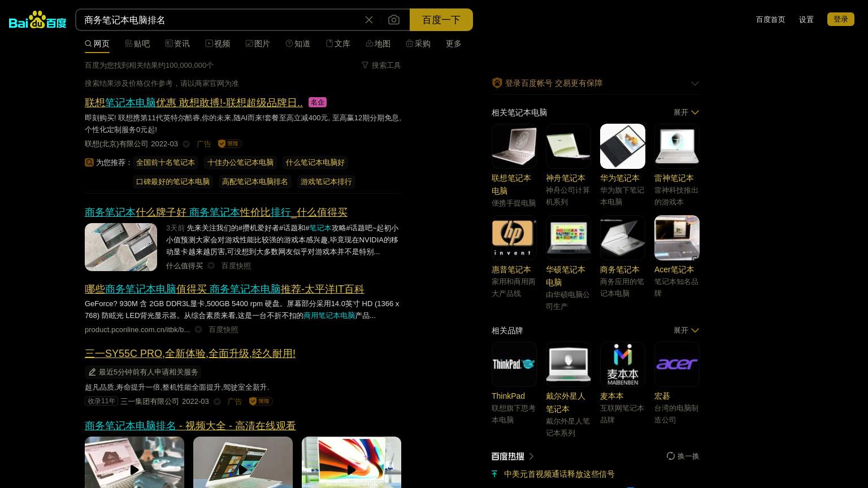868x488 pixels.
Task: Open 雷神笔记本 card image
Action: 677,146
